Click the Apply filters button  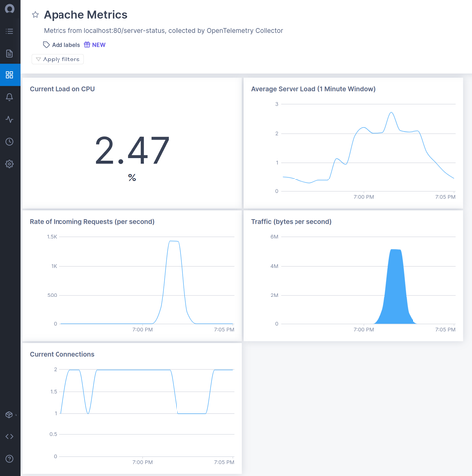58,59
